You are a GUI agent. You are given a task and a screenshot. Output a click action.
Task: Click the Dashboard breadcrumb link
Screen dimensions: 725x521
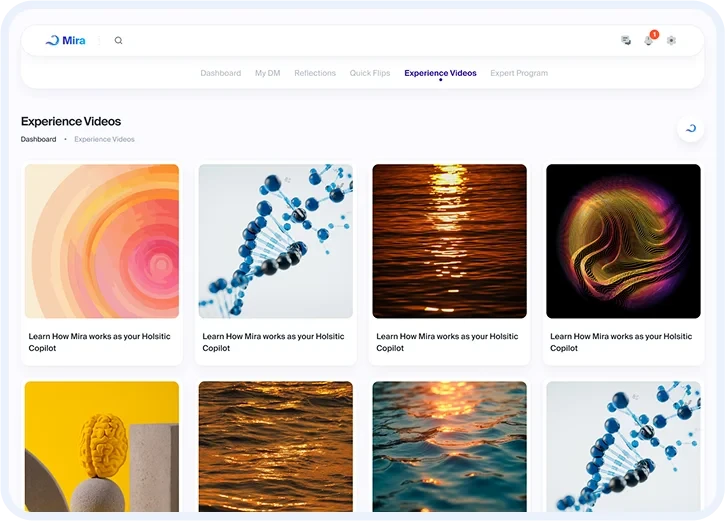click(38, 139)
